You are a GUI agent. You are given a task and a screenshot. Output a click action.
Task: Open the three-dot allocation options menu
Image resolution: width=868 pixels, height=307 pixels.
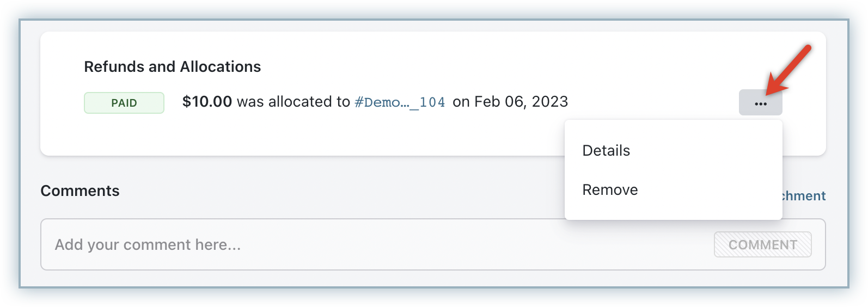click(x=760, y=103)
